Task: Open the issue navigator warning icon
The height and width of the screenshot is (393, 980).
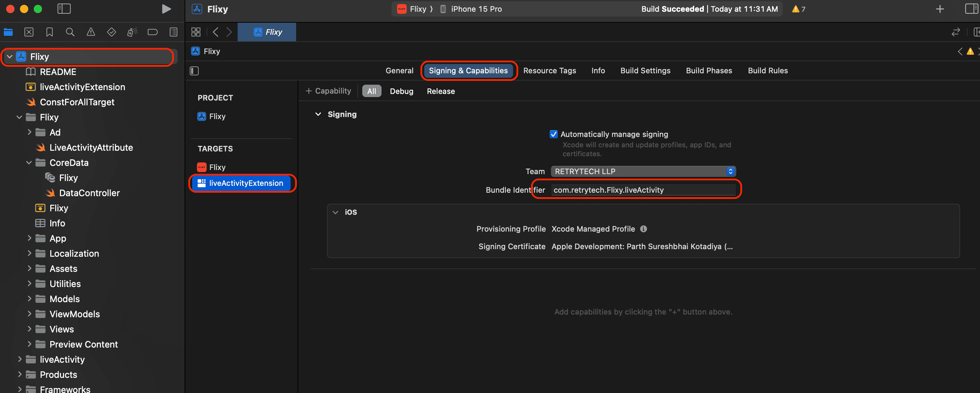Action: click(x=91, y=32)
